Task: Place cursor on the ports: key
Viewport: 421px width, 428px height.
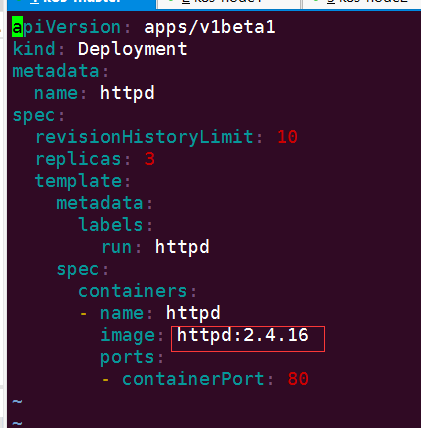Action: [132, 358]
